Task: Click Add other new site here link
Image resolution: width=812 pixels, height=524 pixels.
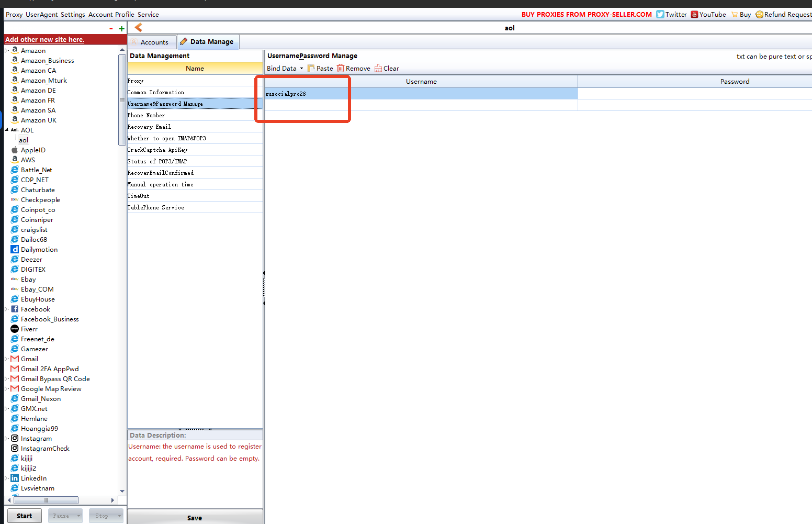Action: point(44,39)
